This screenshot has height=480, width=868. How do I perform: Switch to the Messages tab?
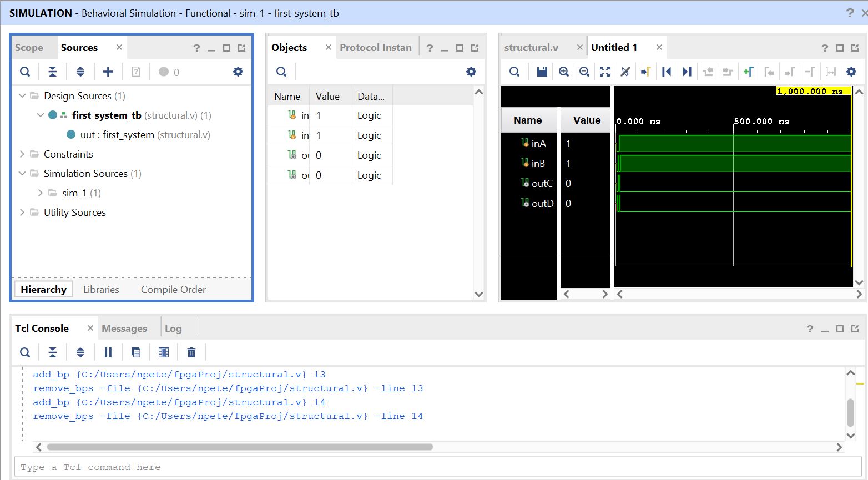coord(124,329)
